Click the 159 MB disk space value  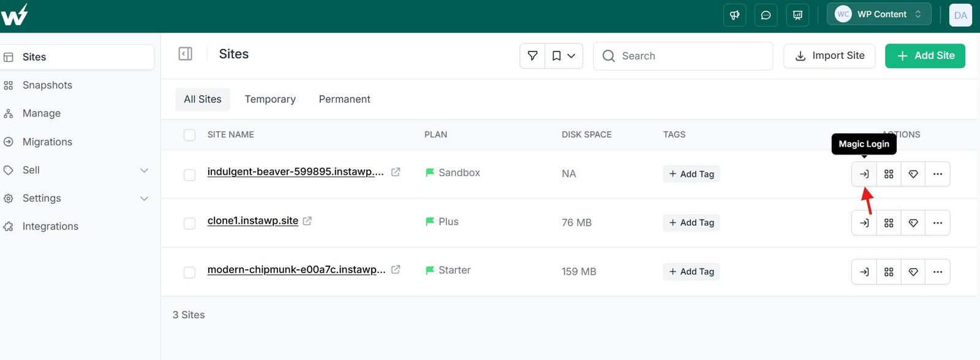tap(579, 272)
